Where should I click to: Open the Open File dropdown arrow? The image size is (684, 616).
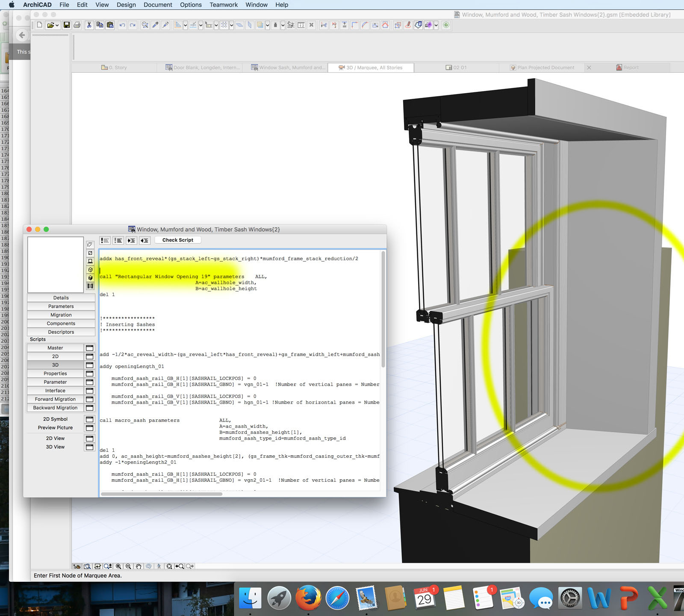(57, 26)
